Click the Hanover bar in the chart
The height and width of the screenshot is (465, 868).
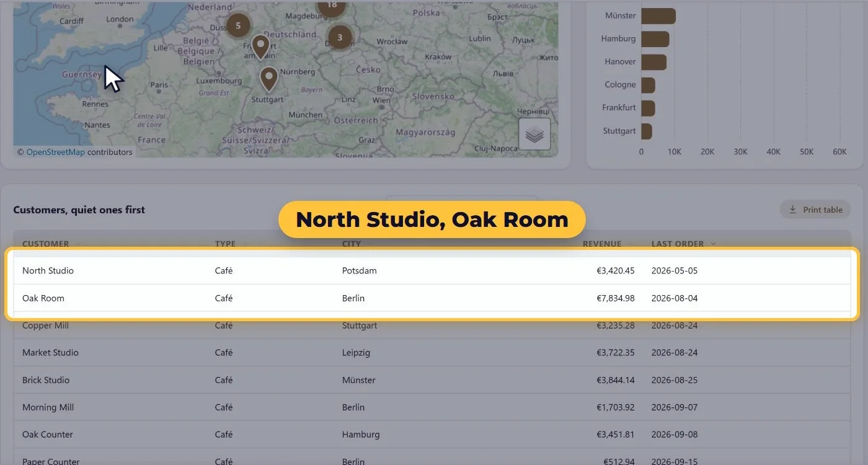coord(654,61)
